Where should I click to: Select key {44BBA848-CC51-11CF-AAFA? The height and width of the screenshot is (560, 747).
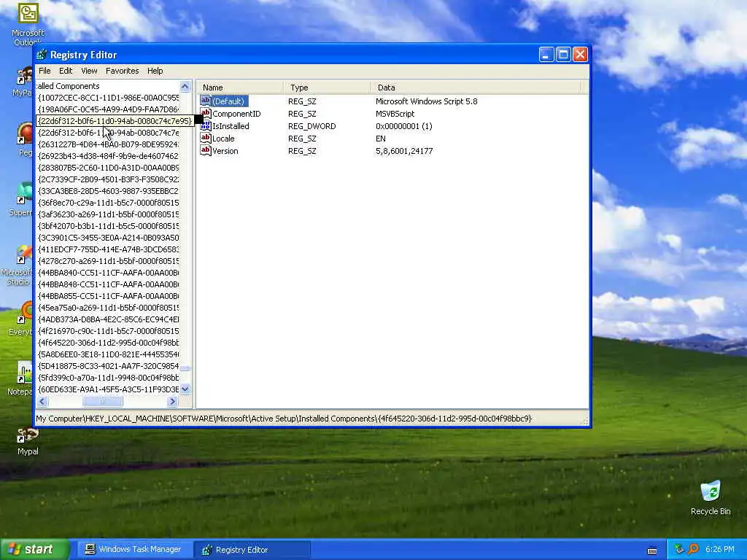coord(108,284)
